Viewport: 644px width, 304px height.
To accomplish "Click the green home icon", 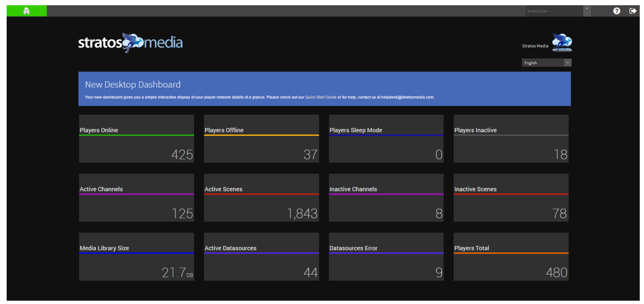I will [x=27, y=11].
